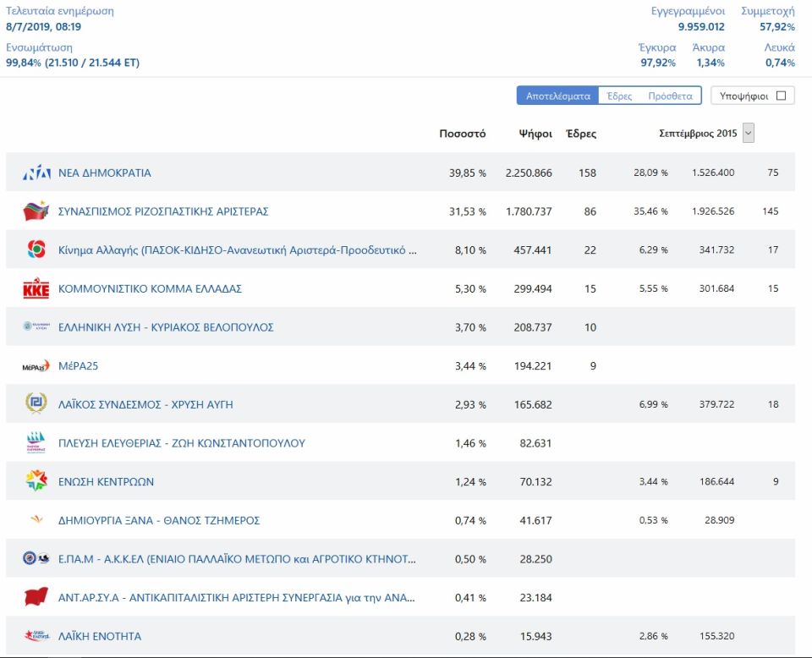Enable the Υποψήφιοι checkbox

782,96
